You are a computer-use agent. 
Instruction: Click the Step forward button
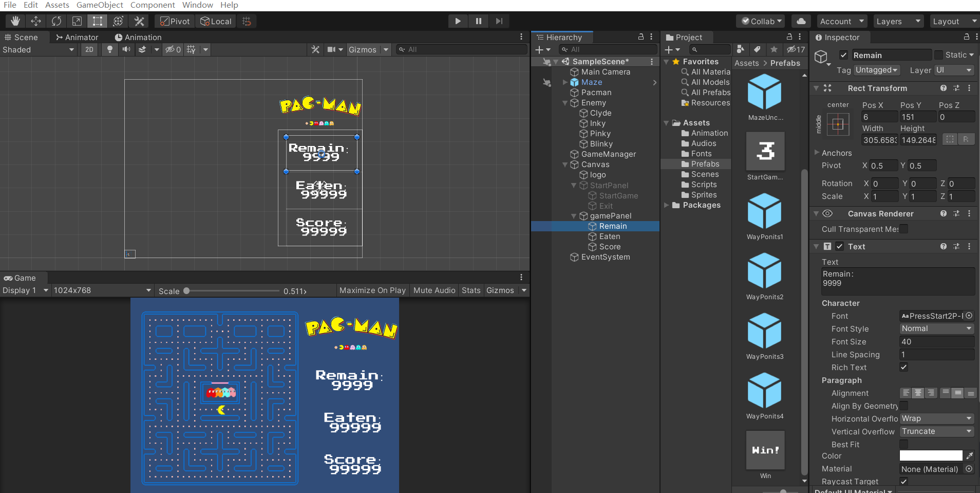pyautogui.click(x=499, y=21)
